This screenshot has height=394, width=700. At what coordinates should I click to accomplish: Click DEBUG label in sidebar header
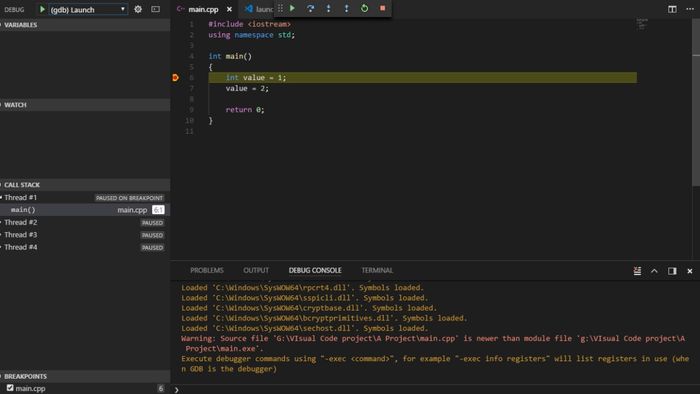click(x=14, y=9)
